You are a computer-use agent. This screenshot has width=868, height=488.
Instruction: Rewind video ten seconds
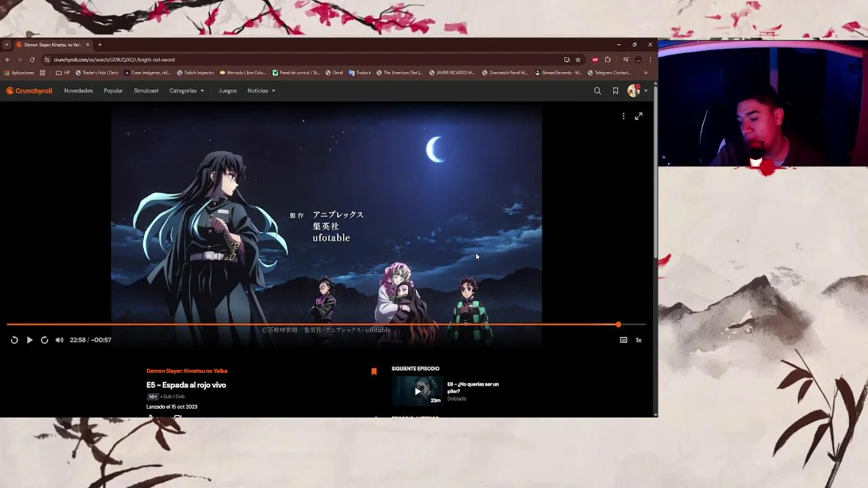[14, 340]
